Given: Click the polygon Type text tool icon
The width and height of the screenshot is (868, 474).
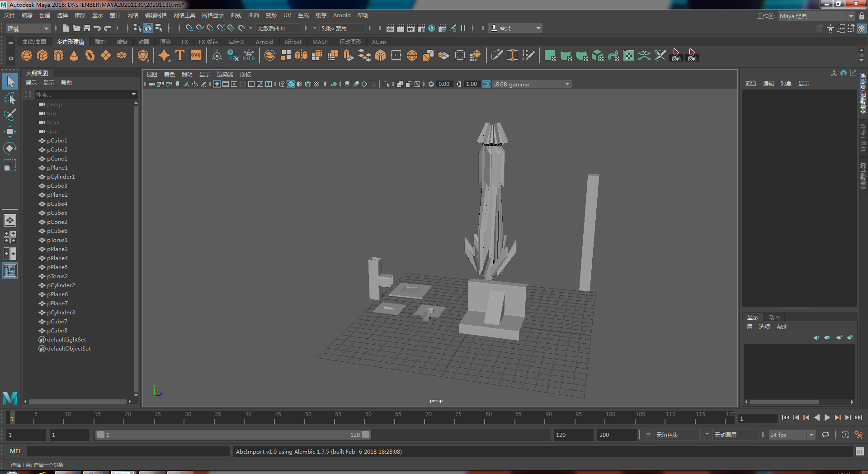Looking at the screenshot, I should pos(180,56).
